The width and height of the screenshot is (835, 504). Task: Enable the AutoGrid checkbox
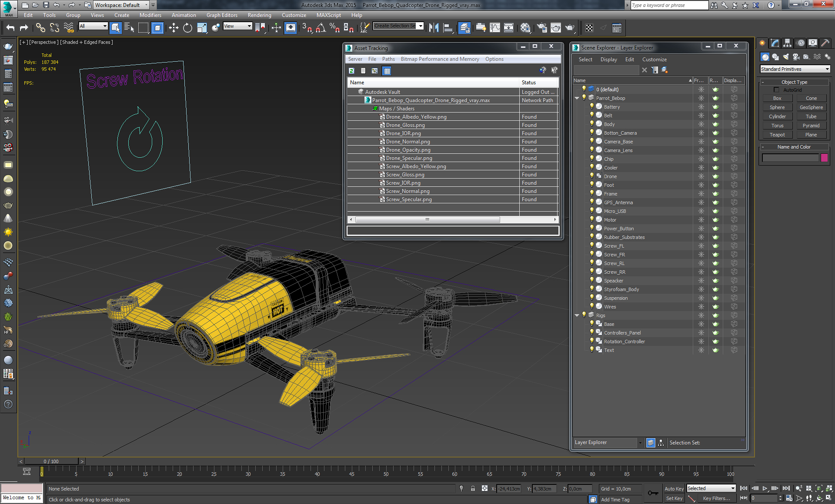point(776,90)
